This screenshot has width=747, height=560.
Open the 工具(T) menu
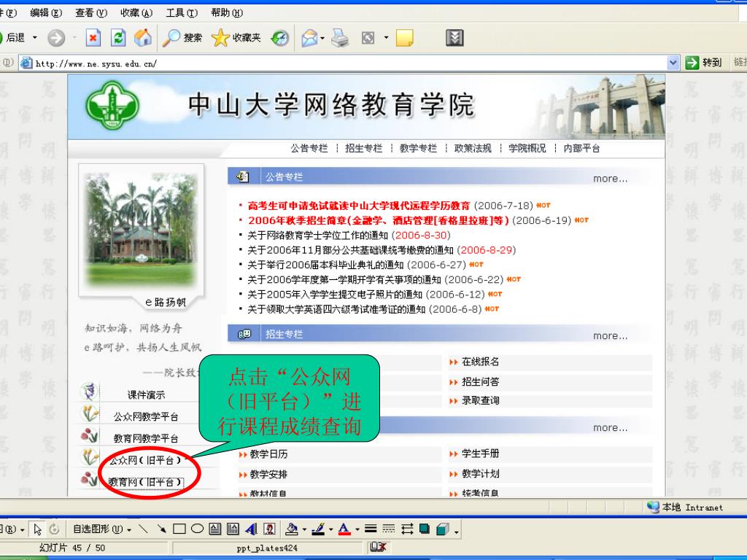(x=182, y=13)
